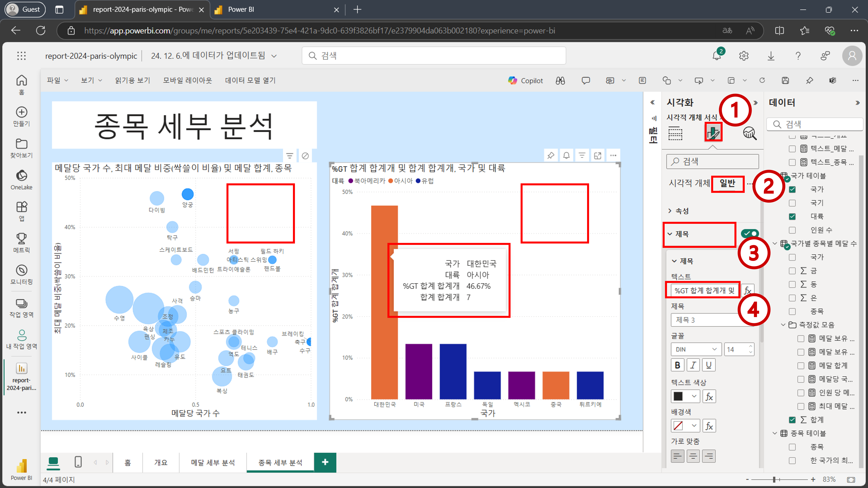The image size is (868, 488).
Task: Open the 보기 menu
Action: (x=91, y=80)
